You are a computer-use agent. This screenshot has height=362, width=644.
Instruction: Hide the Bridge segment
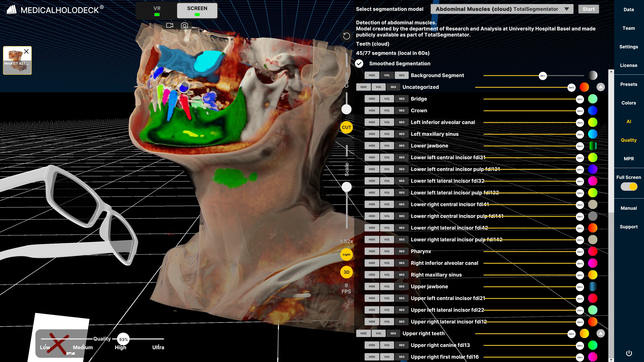(372, 99)
